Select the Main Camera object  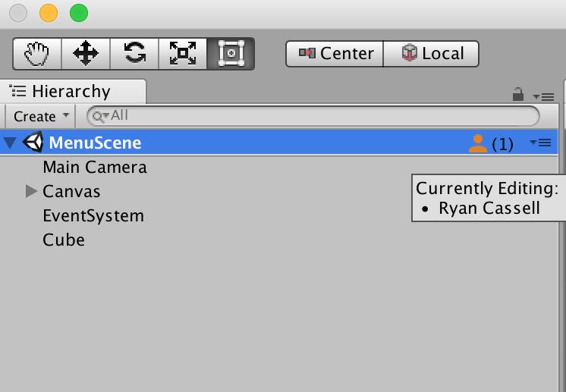point(95,167)
